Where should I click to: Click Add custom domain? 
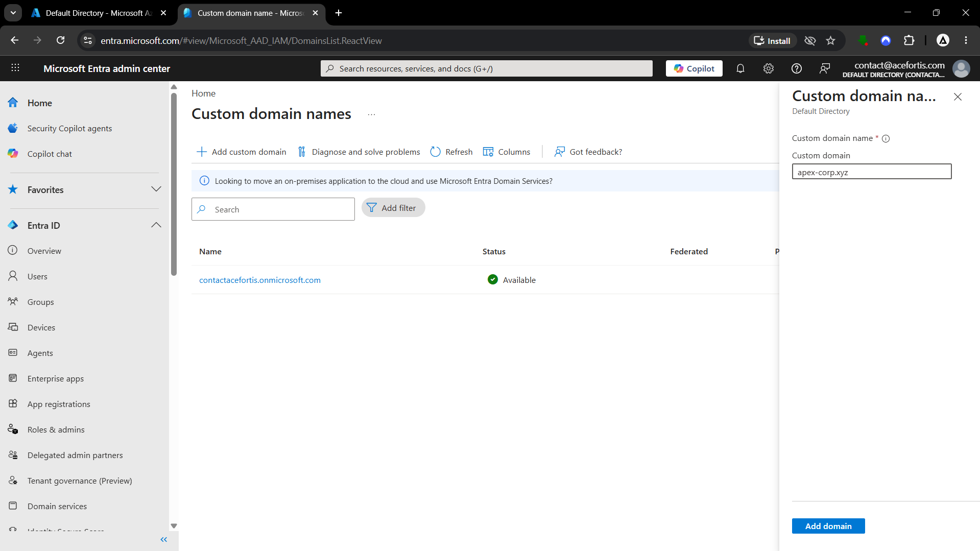coord(241,152)
